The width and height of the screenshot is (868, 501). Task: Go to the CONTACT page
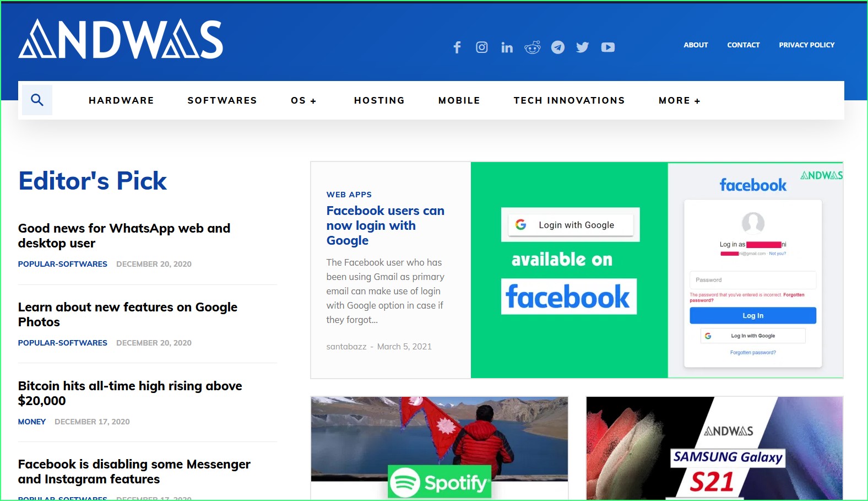coord(744,45)
